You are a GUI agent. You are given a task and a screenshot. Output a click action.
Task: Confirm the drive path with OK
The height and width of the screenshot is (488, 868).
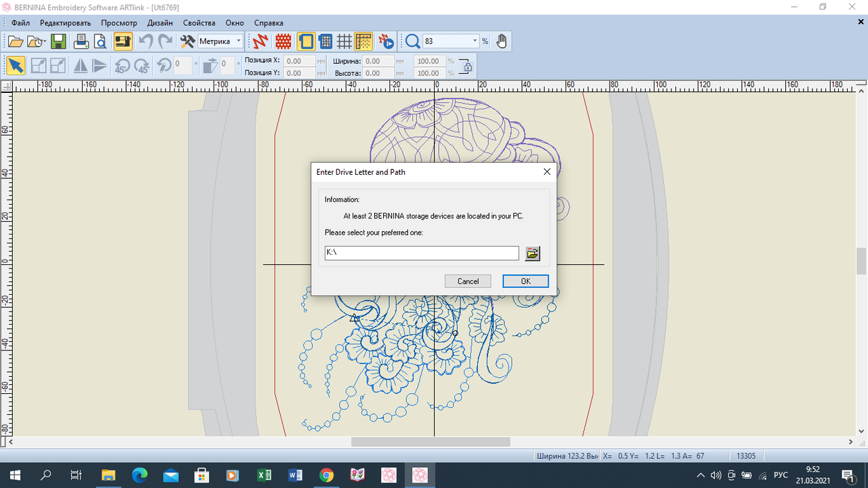pos(526,281)
